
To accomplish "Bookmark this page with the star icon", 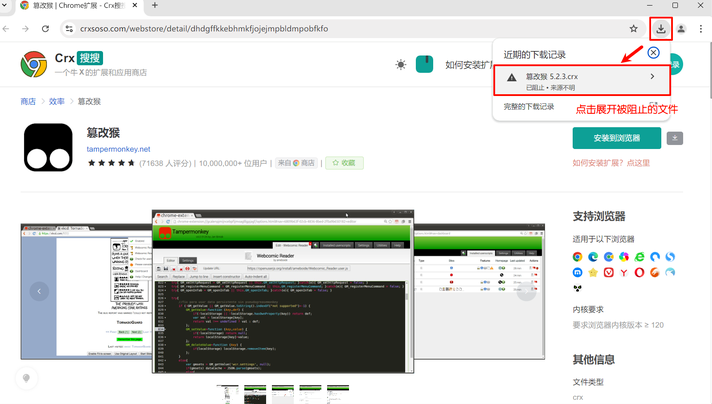I will click(x=633, y=29).
